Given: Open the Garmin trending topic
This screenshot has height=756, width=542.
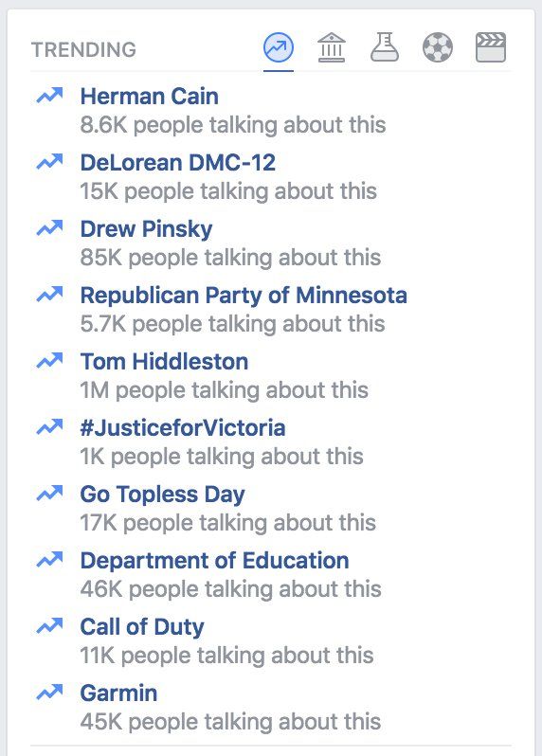Looking at the screenshot, I should [x=118, y=693].
